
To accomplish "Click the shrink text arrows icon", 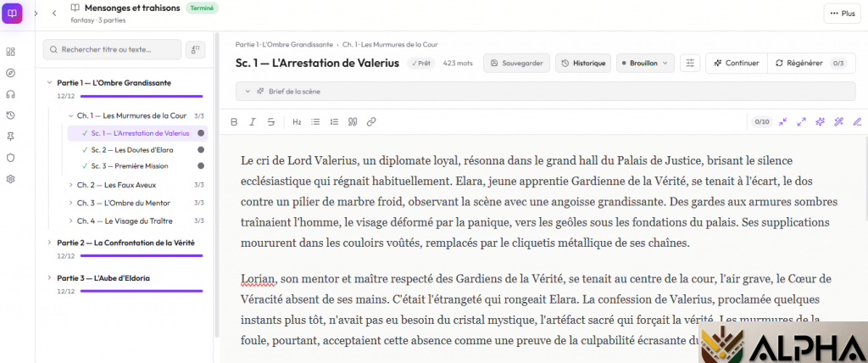I will pos(782,122).
